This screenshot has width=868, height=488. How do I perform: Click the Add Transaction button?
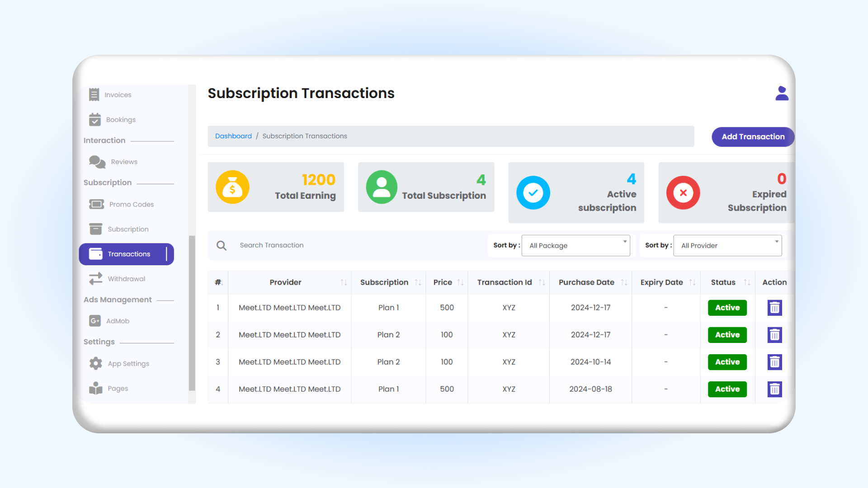[x=753, y=136]
